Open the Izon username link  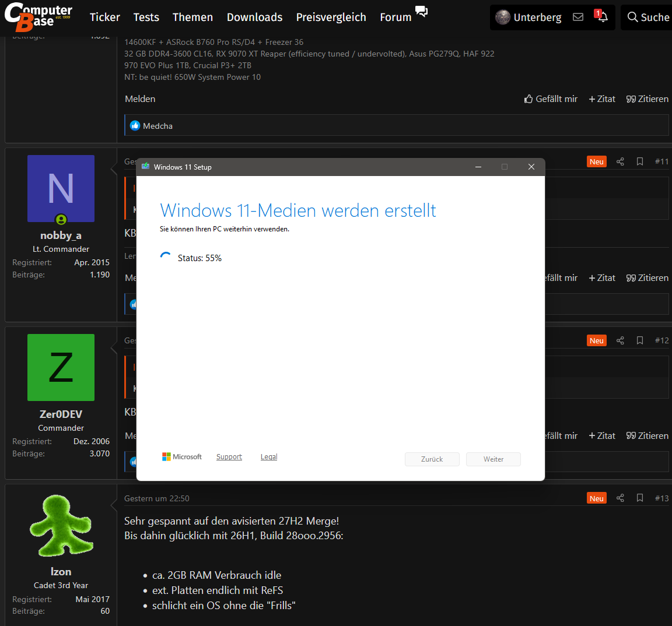pos(61,572)
